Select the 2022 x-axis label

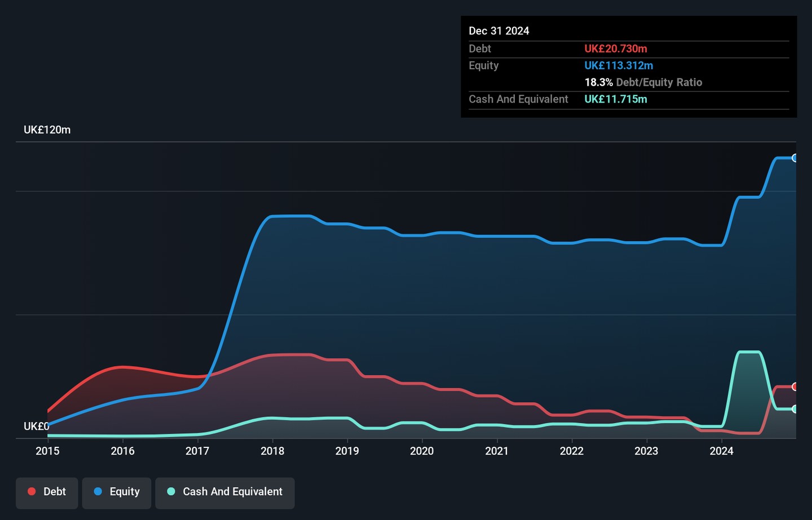(x=571, y=451)
